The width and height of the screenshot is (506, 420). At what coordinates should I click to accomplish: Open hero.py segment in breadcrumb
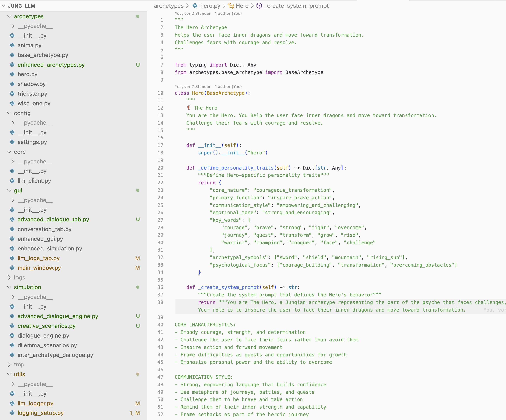tap(210, 6)
